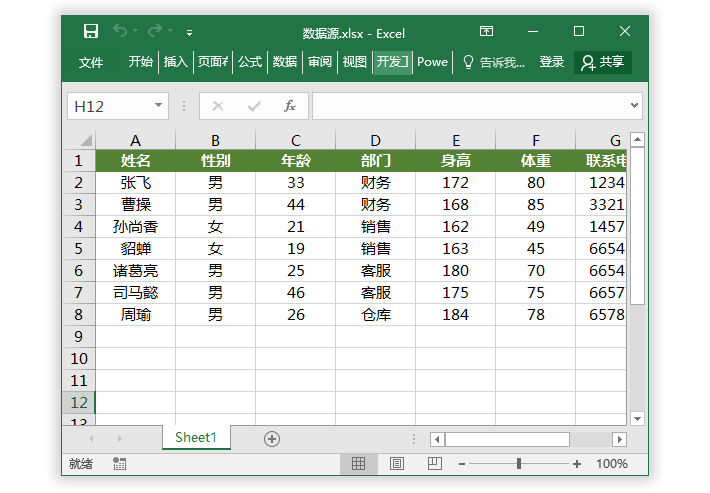Click the 100% zoom level
This screenshot has height=493, width=710.
(611, 464)
